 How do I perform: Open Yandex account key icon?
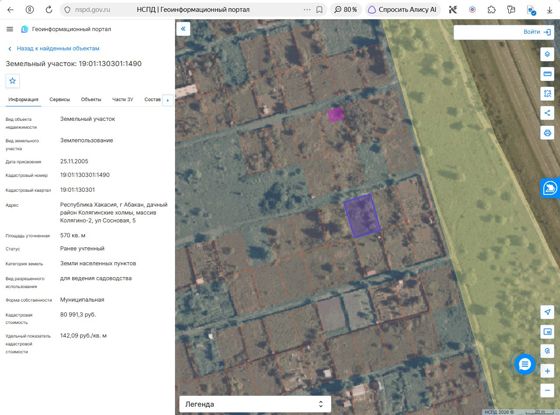[x=30, y=10]
